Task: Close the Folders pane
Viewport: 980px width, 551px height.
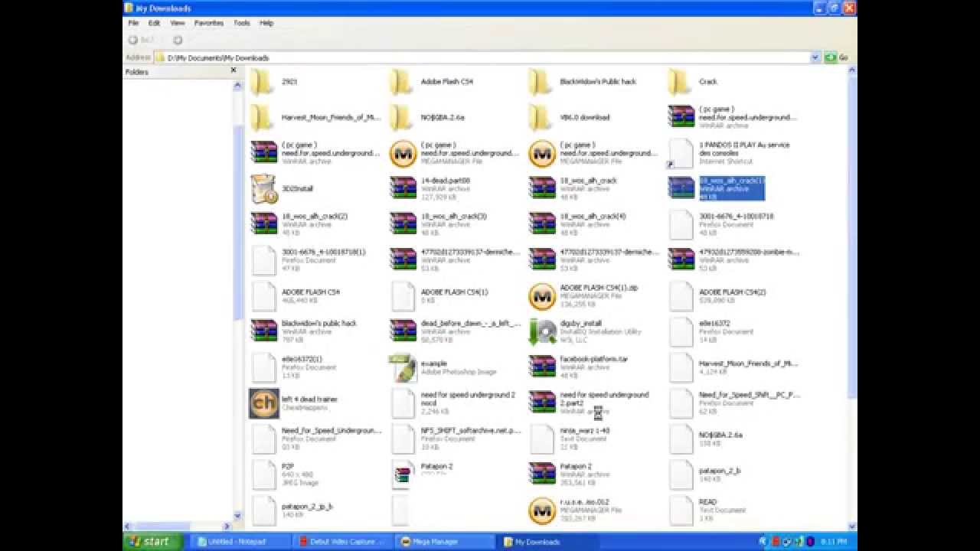Action: [x=234, y=70]
